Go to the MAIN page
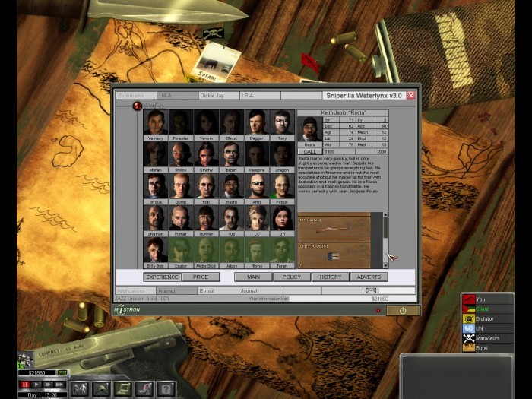This screenshot has width=532, height=399. (x=253, y=277)
